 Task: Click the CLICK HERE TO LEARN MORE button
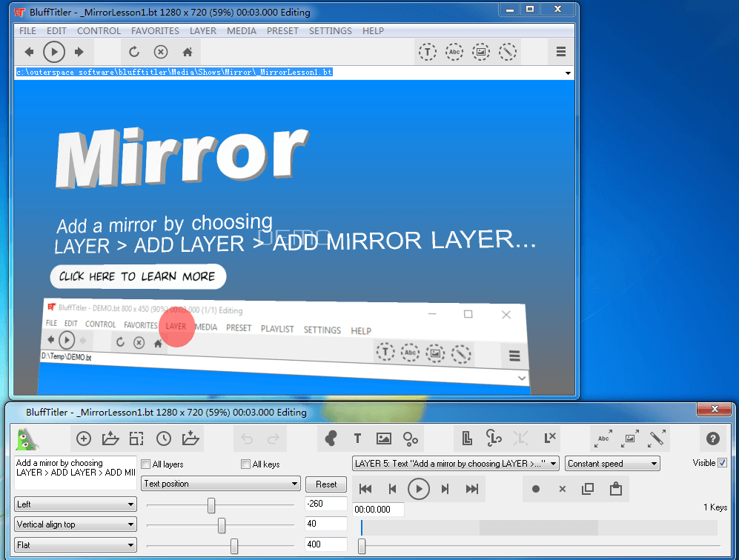click(x=137, y=276)
